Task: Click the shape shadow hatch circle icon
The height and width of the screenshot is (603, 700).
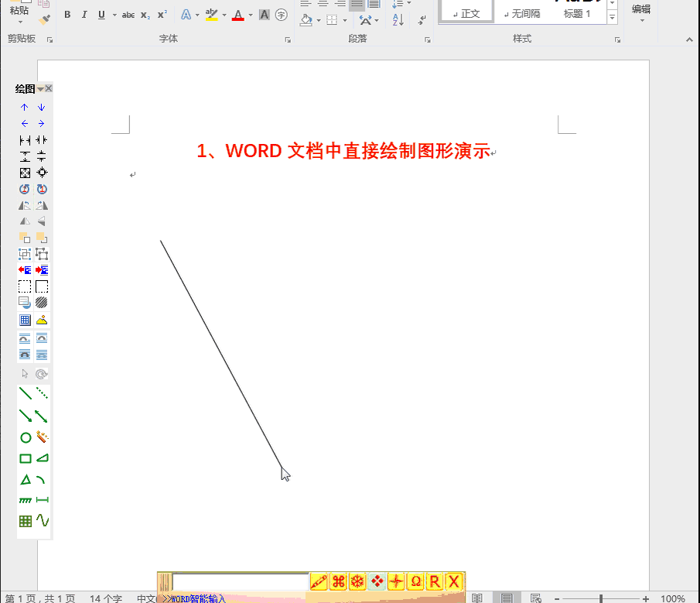Action: point(42,303)
